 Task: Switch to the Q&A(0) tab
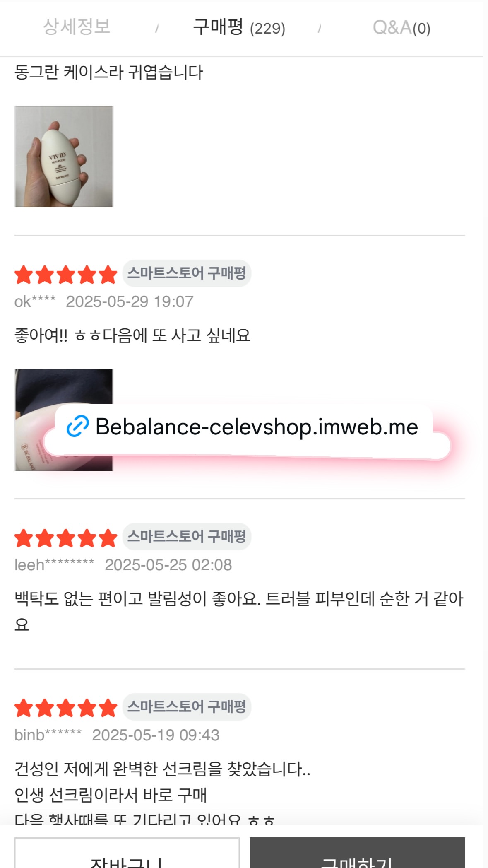401,28
